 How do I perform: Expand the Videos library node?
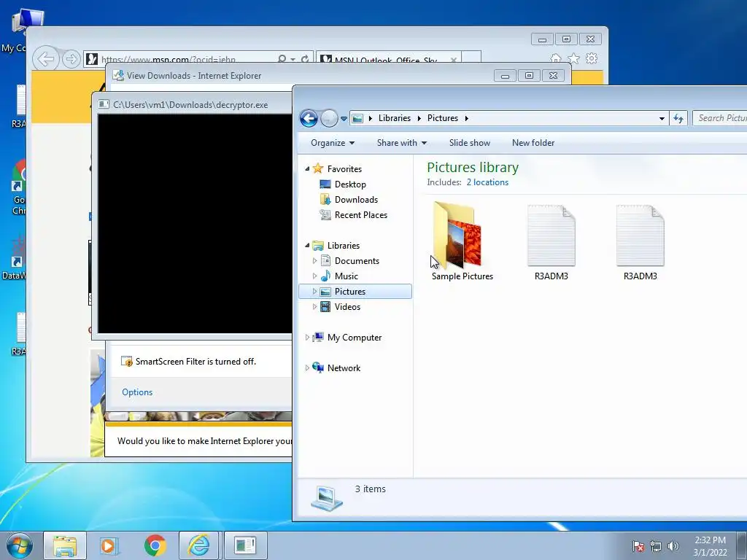[314, 307]
